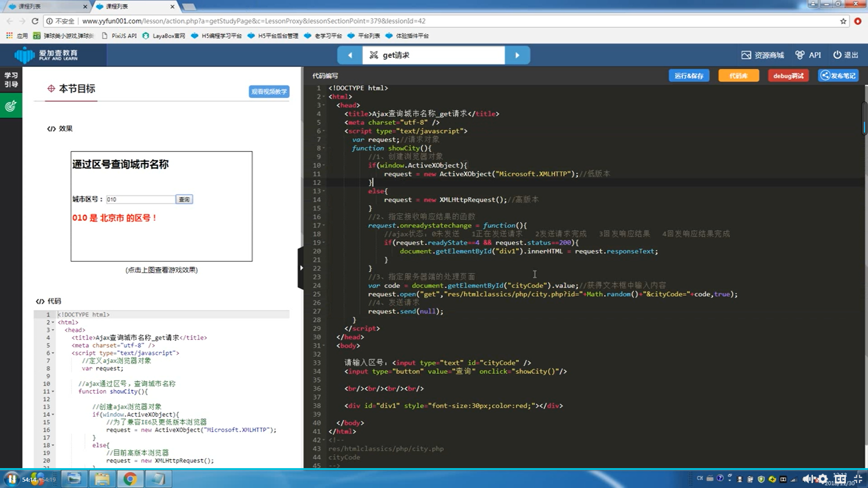Screen dimensions: 868x488
Task: Open the video settings gear icon
Action: (x=823, y=479)
